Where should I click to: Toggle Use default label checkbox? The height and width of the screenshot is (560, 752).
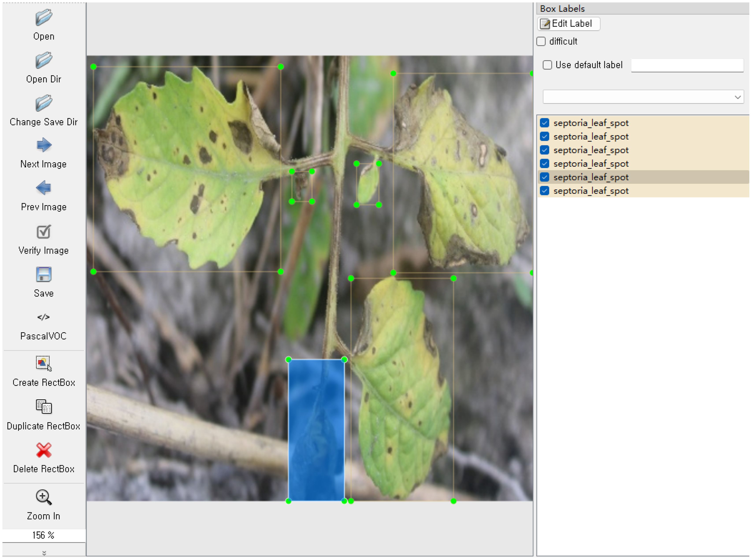pyautogui.click(x=548, y=65)
